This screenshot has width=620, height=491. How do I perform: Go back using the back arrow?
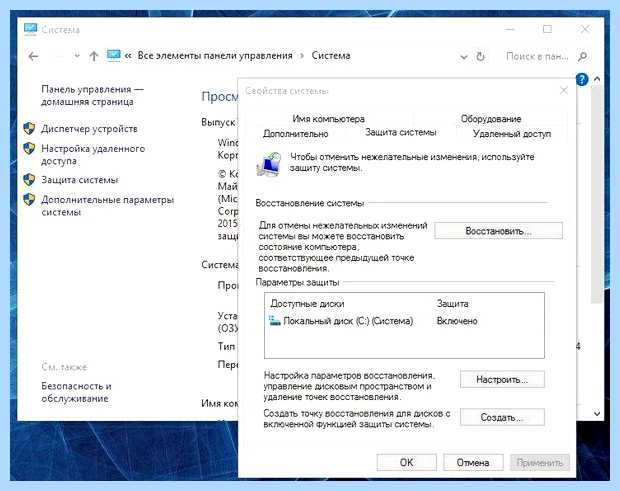[x=34, y=57]
